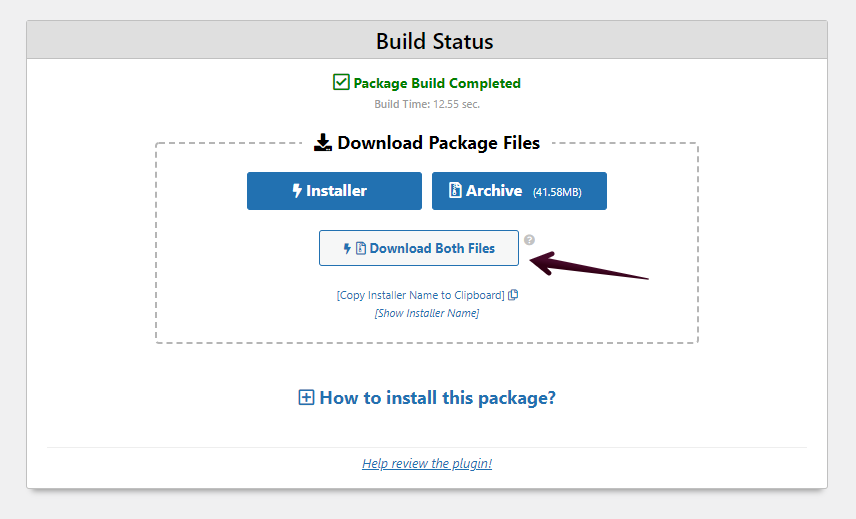This screenshot has width=856, height=519.
Task: Click the clipboard copy icon
Action: point(513,295)
